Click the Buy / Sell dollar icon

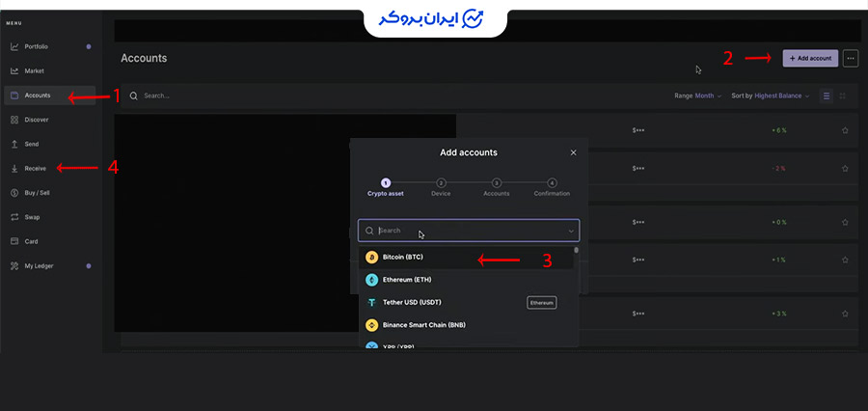click(14, 193)
